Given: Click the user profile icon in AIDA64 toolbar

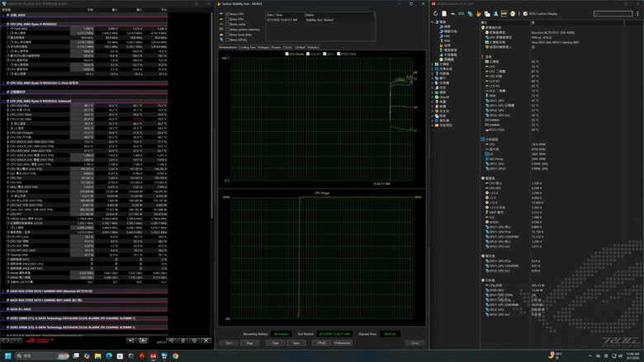Looking at the screenshot, I should click(495, 13).
